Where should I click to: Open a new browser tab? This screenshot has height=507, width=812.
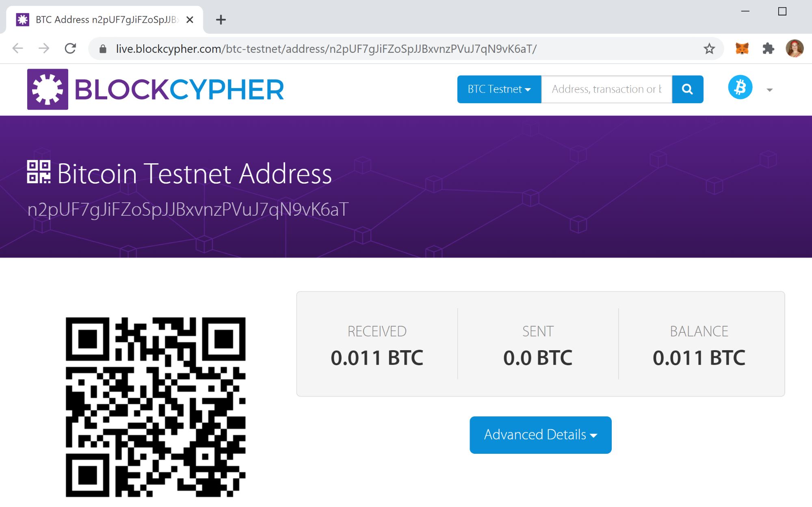221,19
